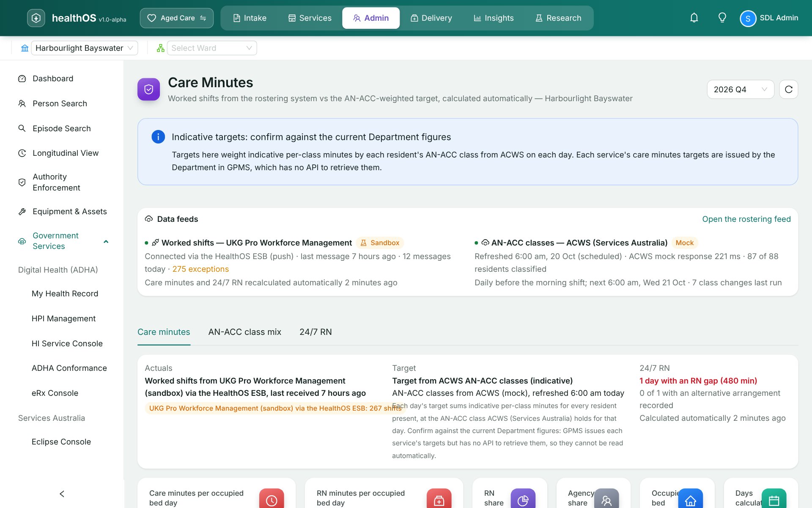Switch program via Aged Care selector
812x508 pixels.
177,18
